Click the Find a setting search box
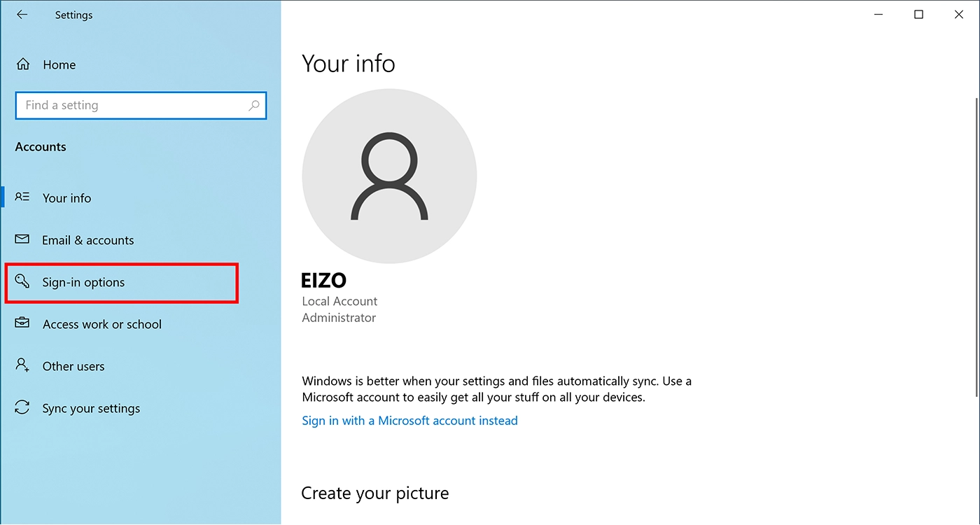 click(141, 106)
